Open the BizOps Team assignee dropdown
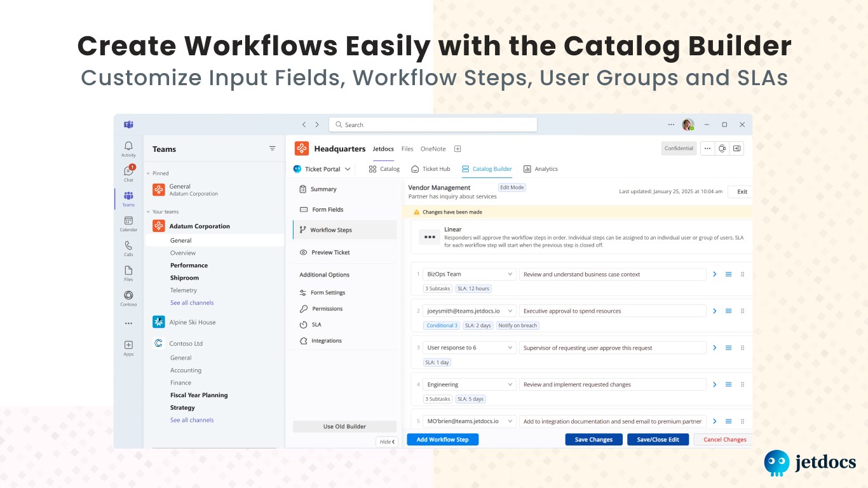Screen dimensions: 868x488 tap(470, 274)
